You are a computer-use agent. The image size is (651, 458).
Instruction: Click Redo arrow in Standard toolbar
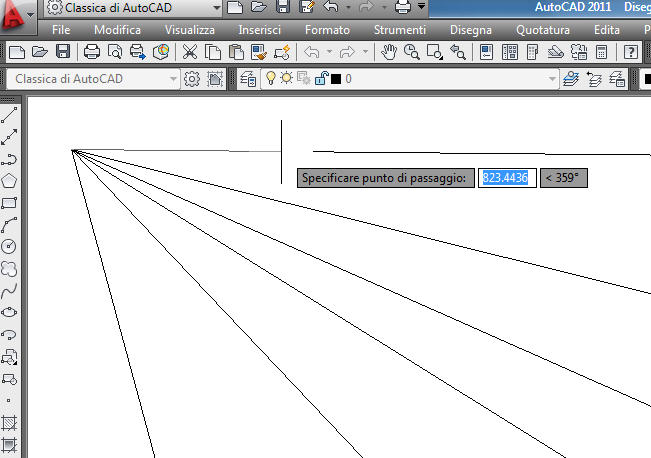(x=347, y=52)
